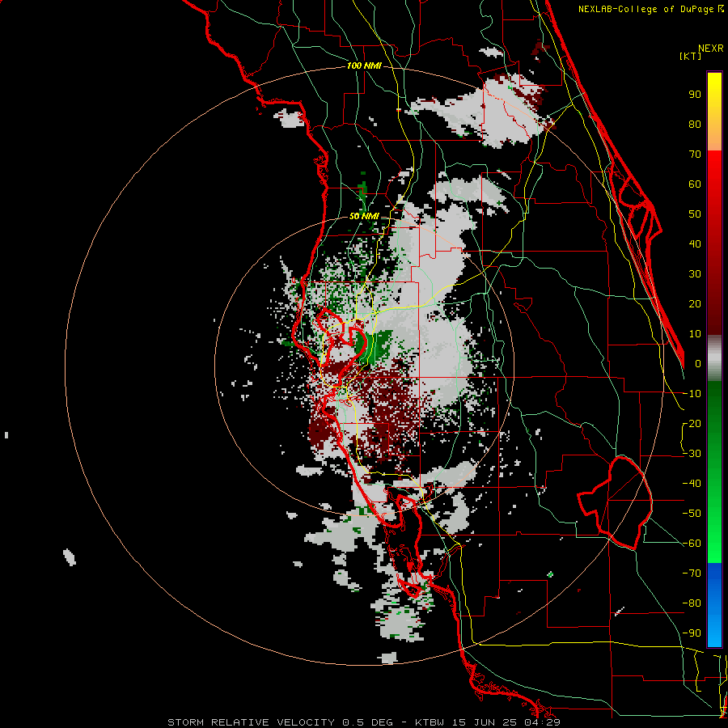This screenshot has width=728, height=728.
Task: Click the -10 value on velocity scale
Action: pyautogui.click(x=692, y=394)
